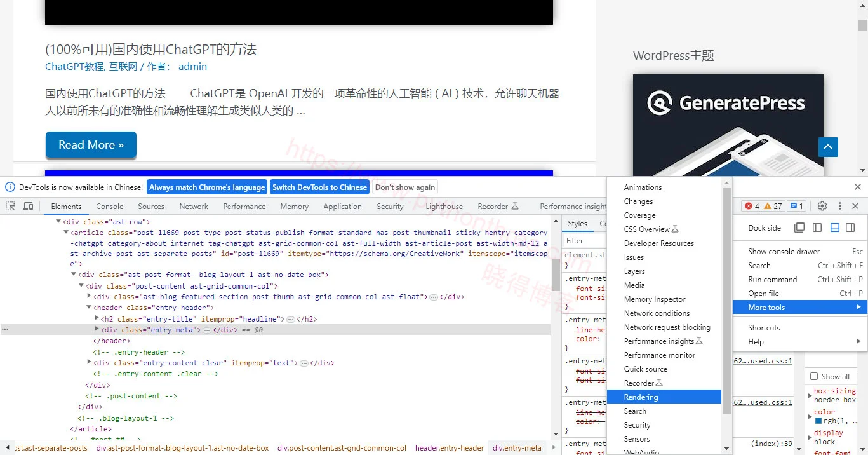The image size is (868, 455).
Task: Open the Application tab
Action: click(342, 207)
